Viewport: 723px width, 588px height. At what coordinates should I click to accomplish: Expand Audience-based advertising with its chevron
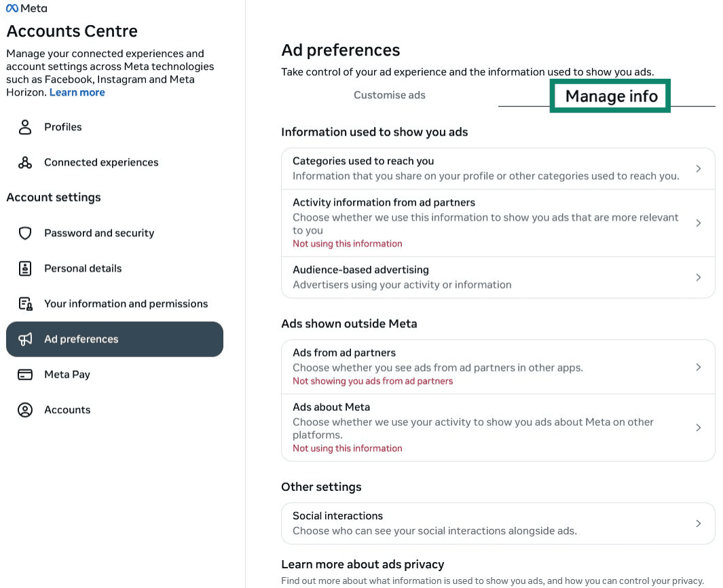(x=699, y=277)
